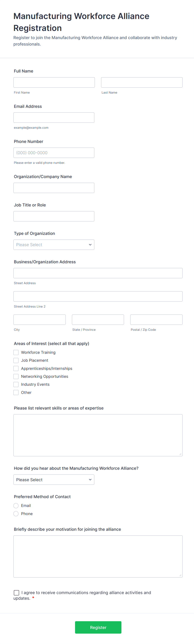The width and height of the screenshot is (194, 644).
Task: Open the 'How did you hear' dropdown
Action: click(54, 480)
